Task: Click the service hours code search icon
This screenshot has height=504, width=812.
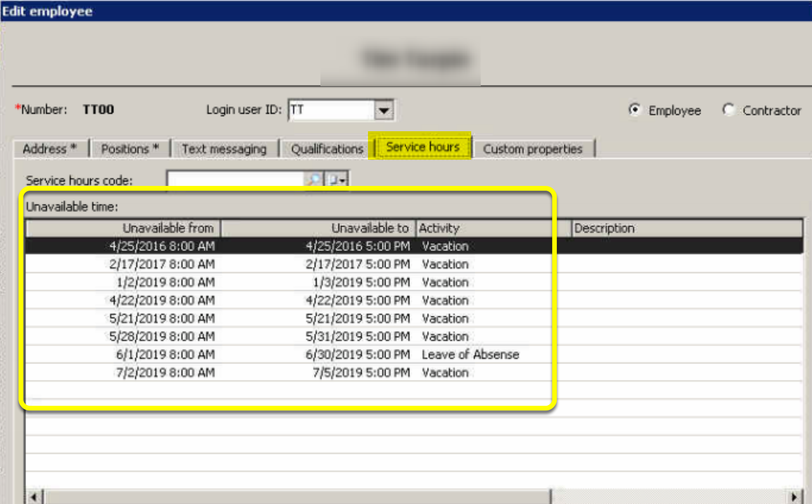Action: click(314, 180)
